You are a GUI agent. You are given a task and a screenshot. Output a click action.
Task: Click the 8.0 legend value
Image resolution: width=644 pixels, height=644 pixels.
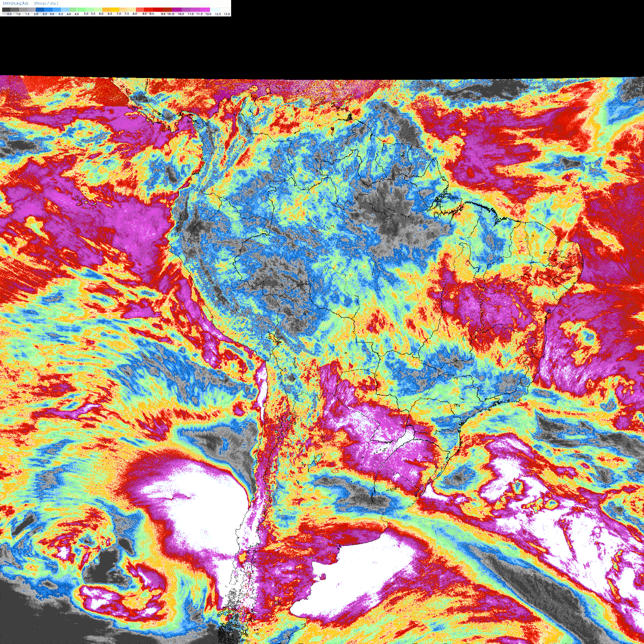(x=135, y=14)
